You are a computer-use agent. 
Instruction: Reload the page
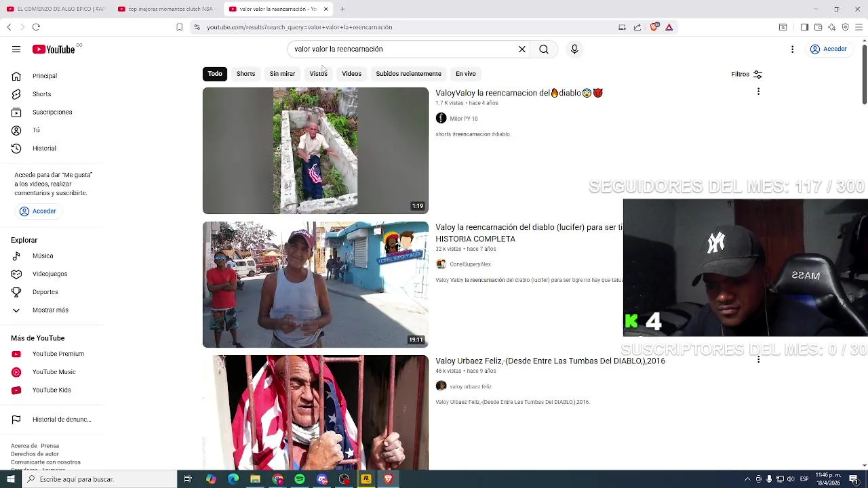[36, 27]
